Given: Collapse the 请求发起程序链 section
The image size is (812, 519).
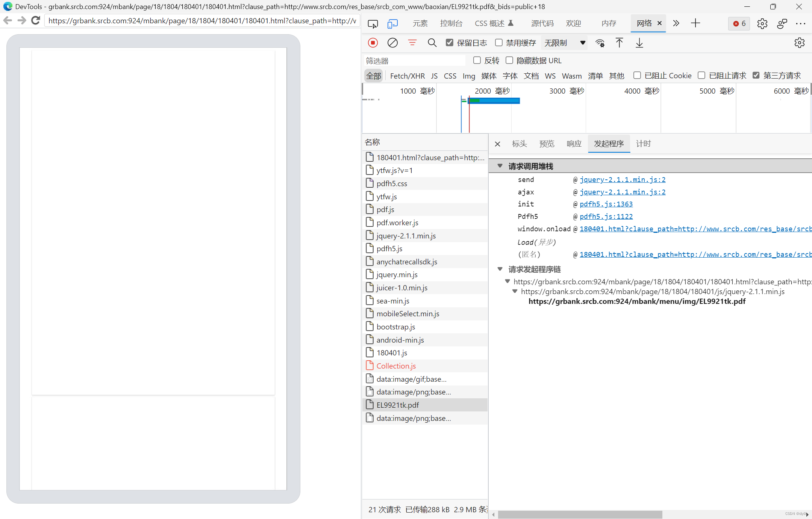Looking at the screenshot, I should [x=500, y=269].
